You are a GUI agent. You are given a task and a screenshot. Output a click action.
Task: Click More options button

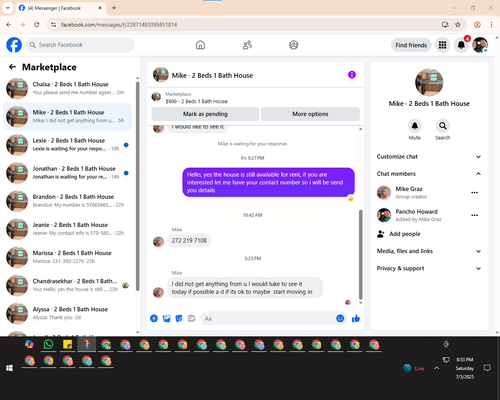(x=310, y=114)
